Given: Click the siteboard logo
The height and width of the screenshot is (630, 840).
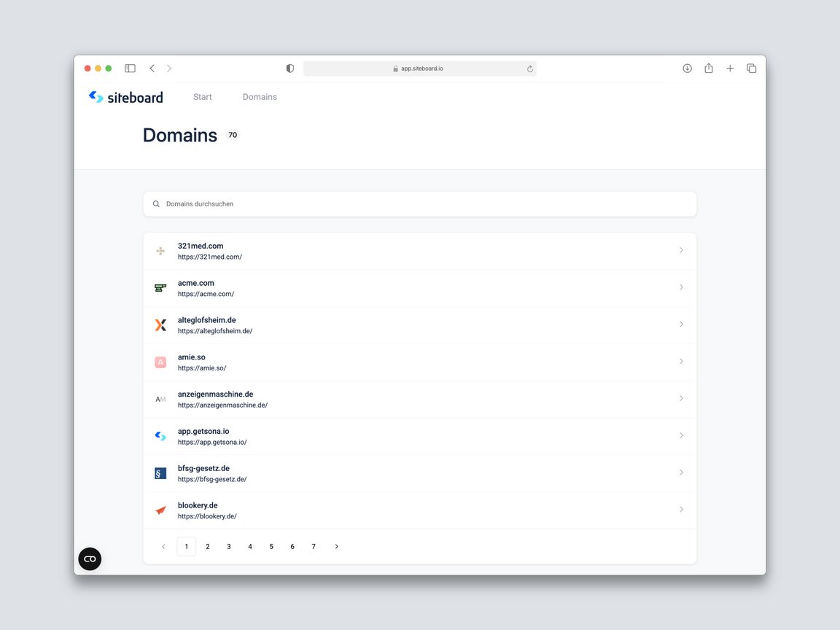Looking at the screenshot, I should pyautogui.click(x=126, y=97).
